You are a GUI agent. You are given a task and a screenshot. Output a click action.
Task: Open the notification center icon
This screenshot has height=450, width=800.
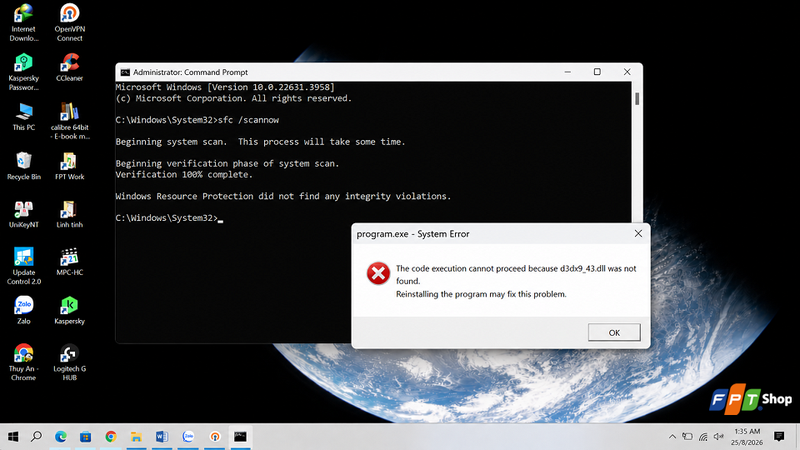tap(779, 437)
